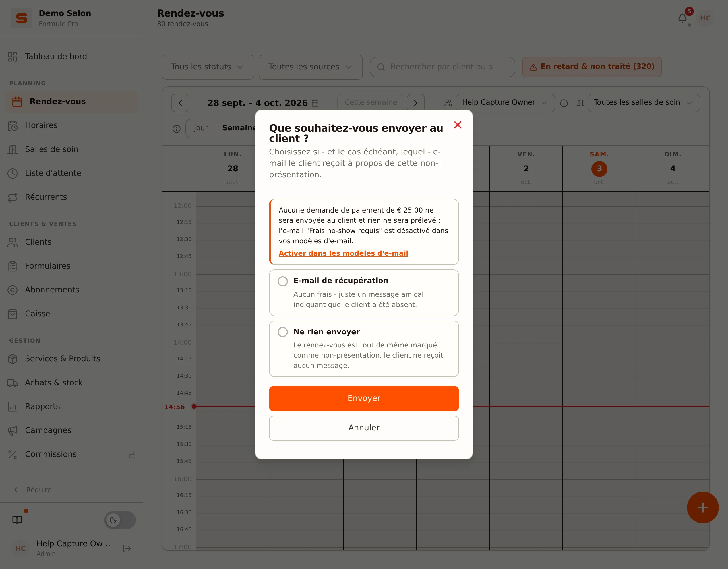
Task: Select Saturday 3 oct. column header
Action: click(x=599, y=168)
